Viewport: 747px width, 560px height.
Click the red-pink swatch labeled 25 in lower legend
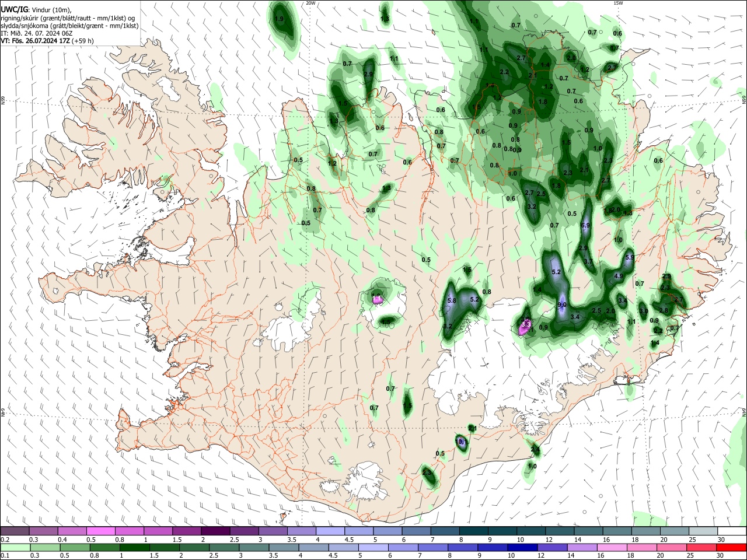click(701, 547)
